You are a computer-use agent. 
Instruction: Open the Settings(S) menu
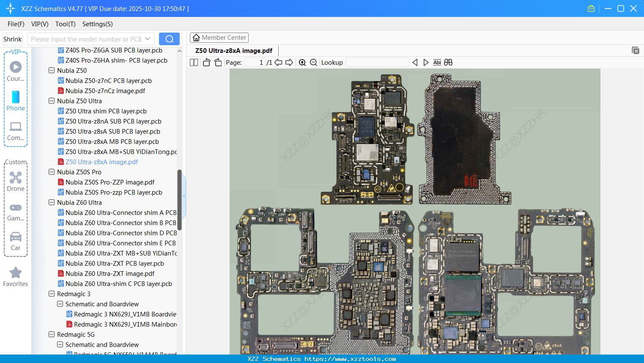(x=97, y=24)
